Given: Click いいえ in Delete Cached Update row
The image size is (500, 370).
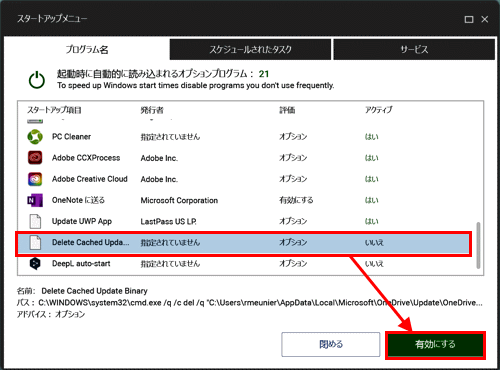Looking at the screenshot, I should click(374, 242).
